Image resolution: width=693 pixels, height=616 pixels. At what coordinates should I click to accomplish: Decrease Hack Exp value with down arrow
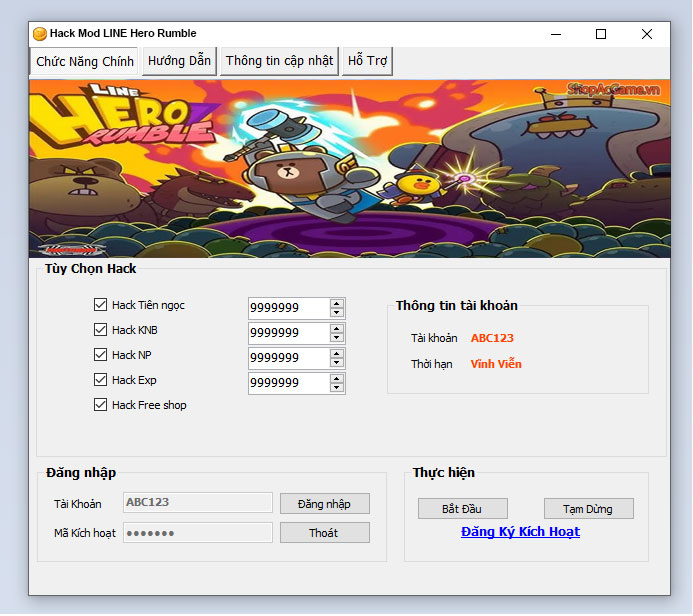337,388
